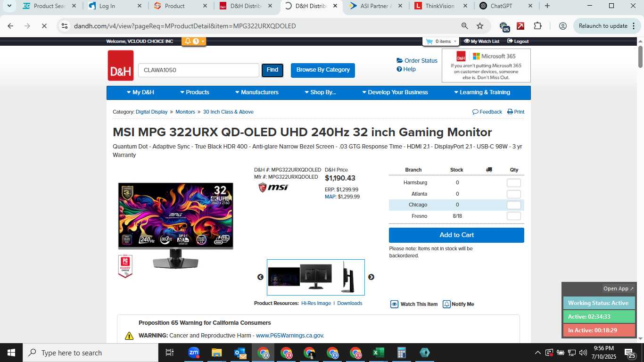Image resolution: width=644 pixels, height=362 pixels.
Task: Click the MSI brand logo
Action: coord(273,188)
